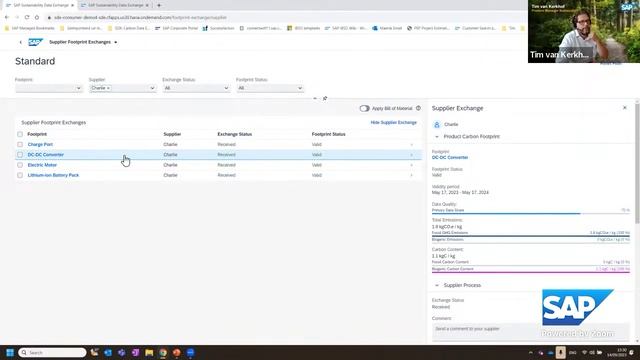Image resolution: width=640 pixels, height=360 pixels.
Task: Remove the Charlie token from Supplier filter
Action: pyautogui.click(x=108, y=88)
